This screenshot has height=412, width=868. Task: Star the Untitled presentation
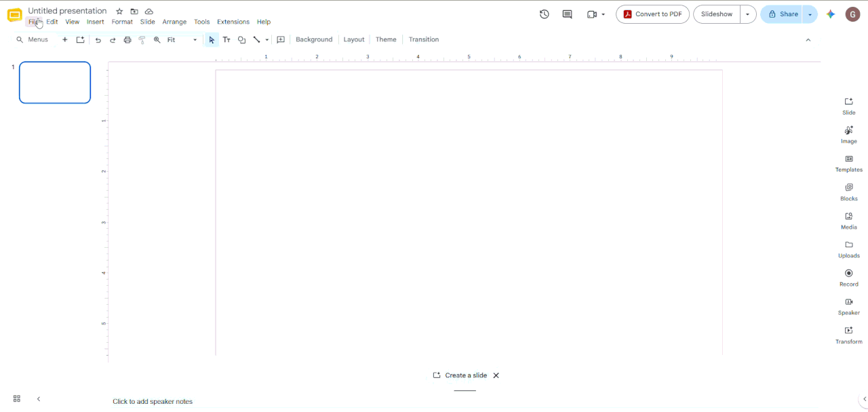click(119, 12)
